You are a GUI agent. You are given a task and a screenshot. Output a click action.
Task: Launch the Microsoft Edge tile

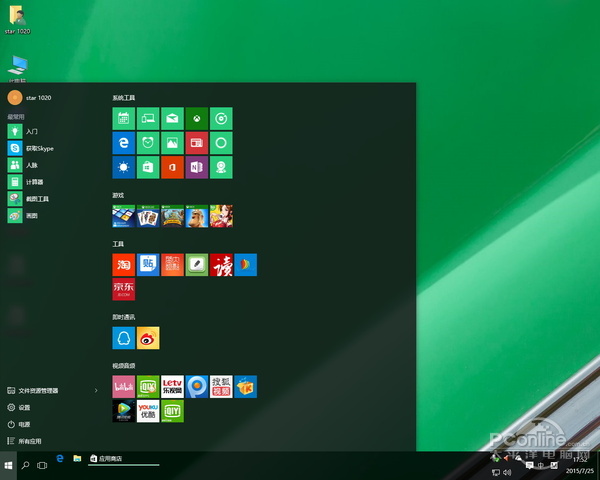[x=124, y=143]
